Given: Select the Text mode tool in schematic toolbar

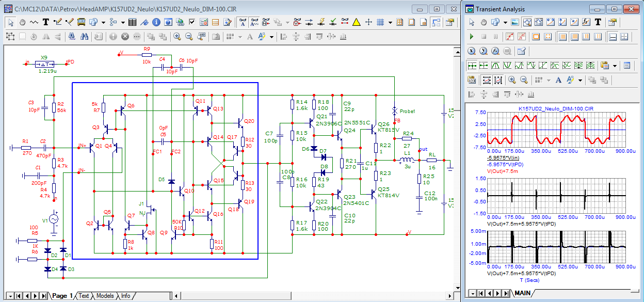Looking at the screenshot, I should point(45,22).
